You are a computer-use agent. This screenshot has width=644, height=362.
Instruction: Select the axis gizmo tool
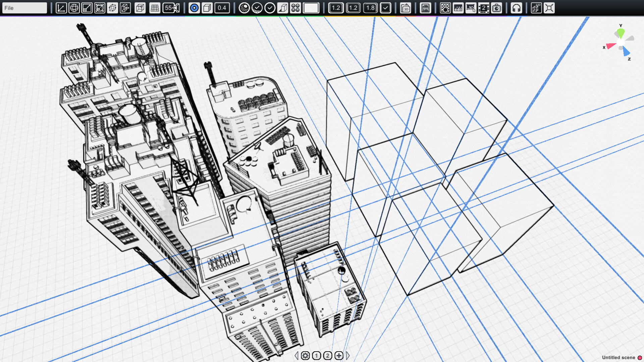click(61, 8)
